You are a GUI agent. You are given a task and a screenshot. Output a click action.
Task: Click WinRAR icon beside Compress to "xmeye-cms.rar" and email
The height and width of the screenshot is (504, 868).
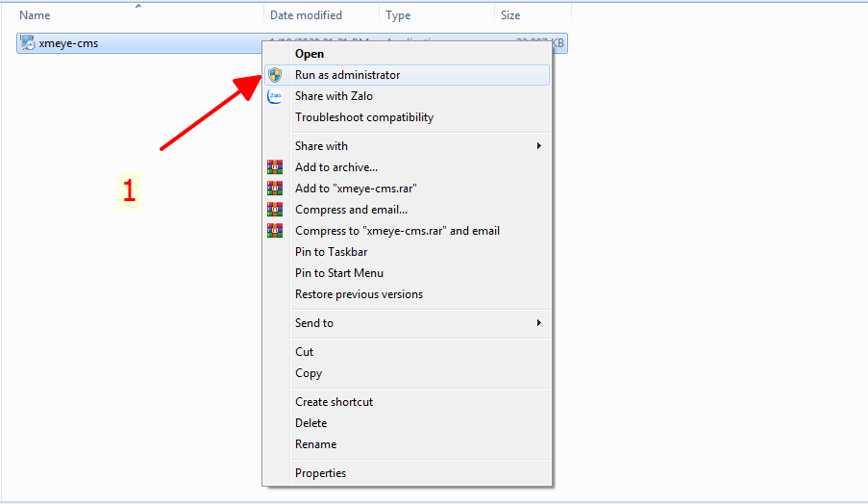275,231
